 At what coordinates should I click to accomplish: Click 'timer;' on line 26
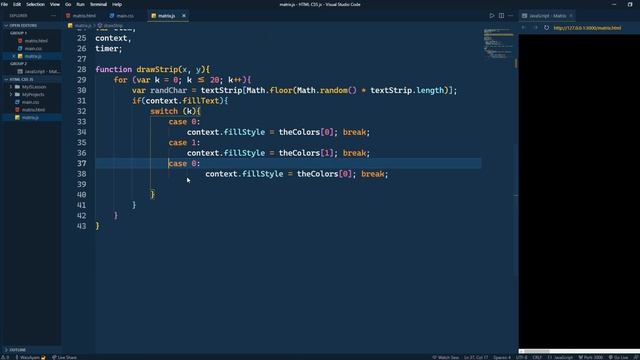click(x=109, y=49)
